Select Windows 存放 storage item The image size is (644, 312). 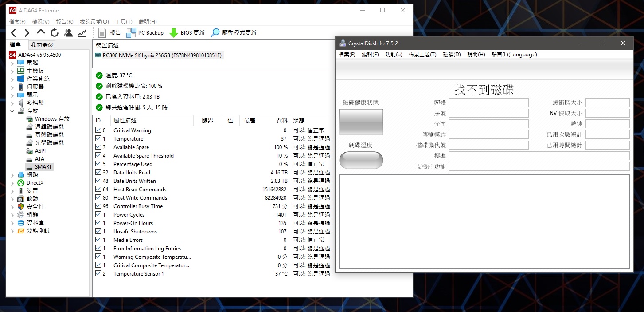(x=48, y=119)
